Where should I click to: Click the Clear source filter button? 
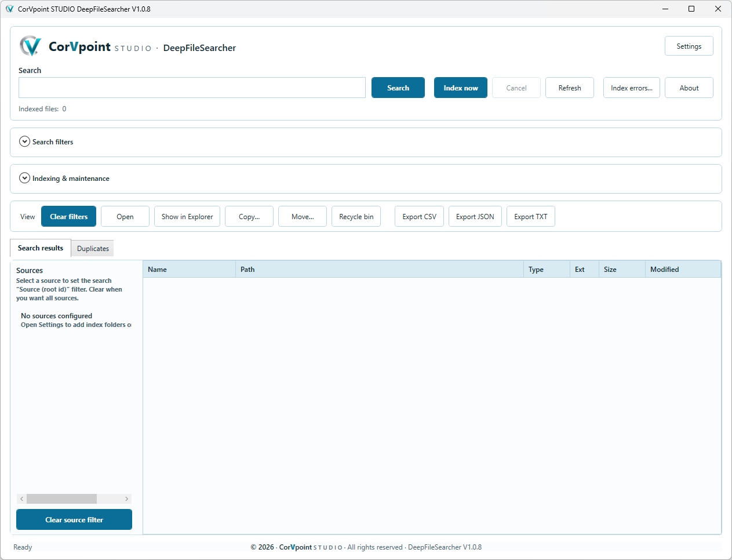point(74,519)
